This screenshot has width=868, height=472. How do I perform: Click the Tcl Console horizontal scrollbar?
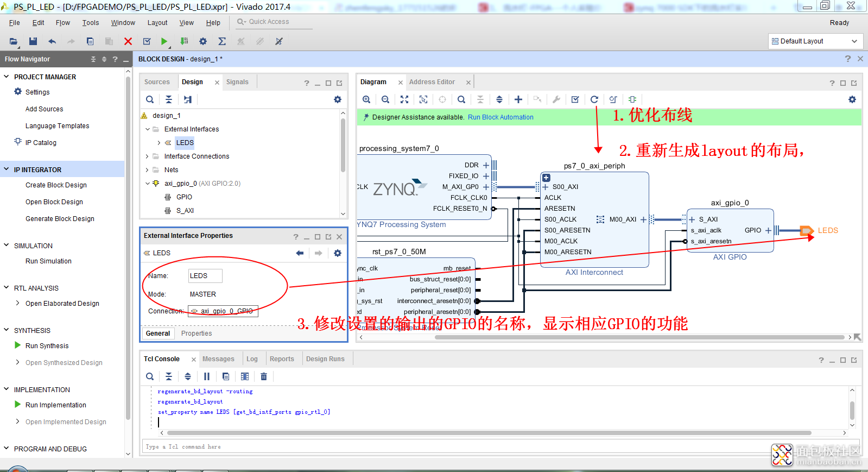point(489,433)
